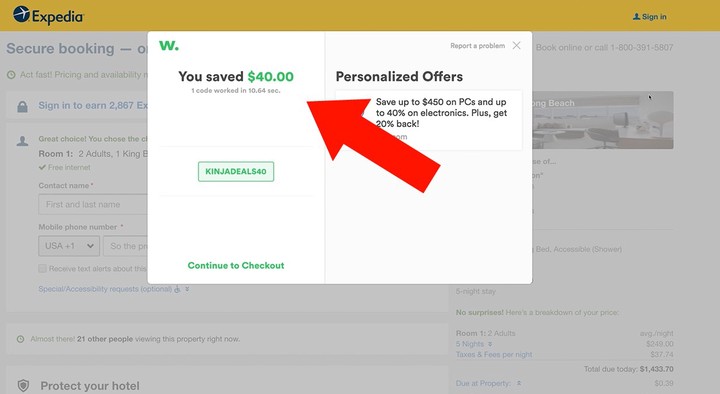Viewport: 720px width, 394px height.
Task: Close the savings popup with X
Action: tap(517, 45)
